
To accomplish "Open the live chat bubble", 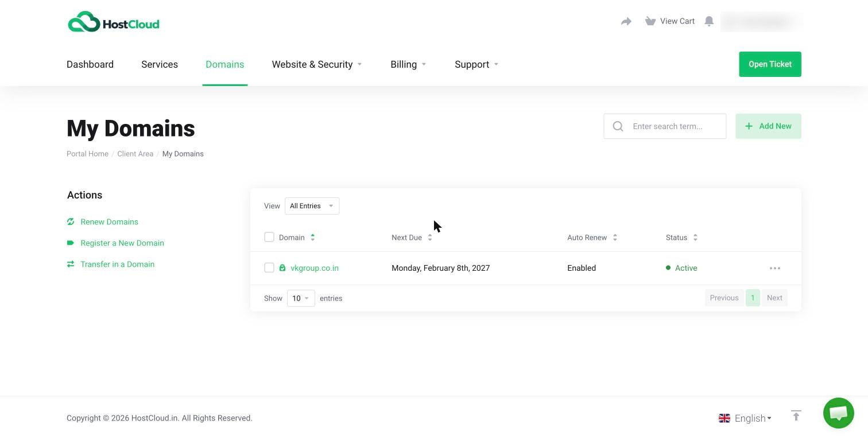I will point(839,413).
